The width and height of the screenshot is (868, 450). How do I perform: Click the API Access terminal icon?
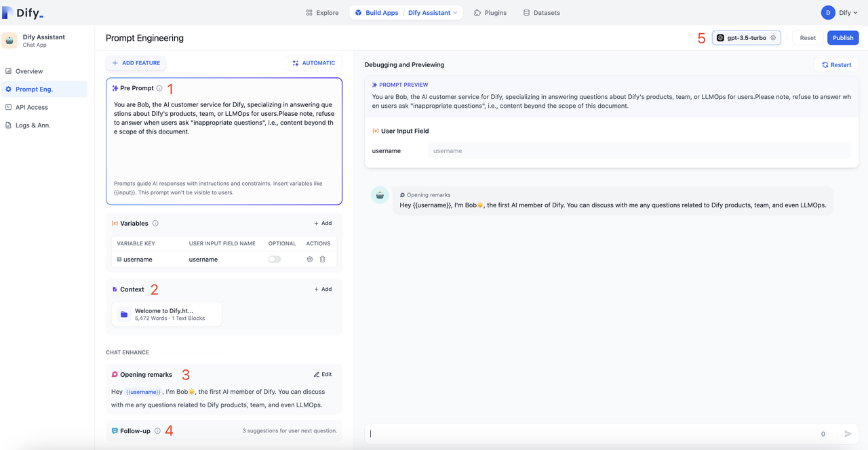click(8, 107)
